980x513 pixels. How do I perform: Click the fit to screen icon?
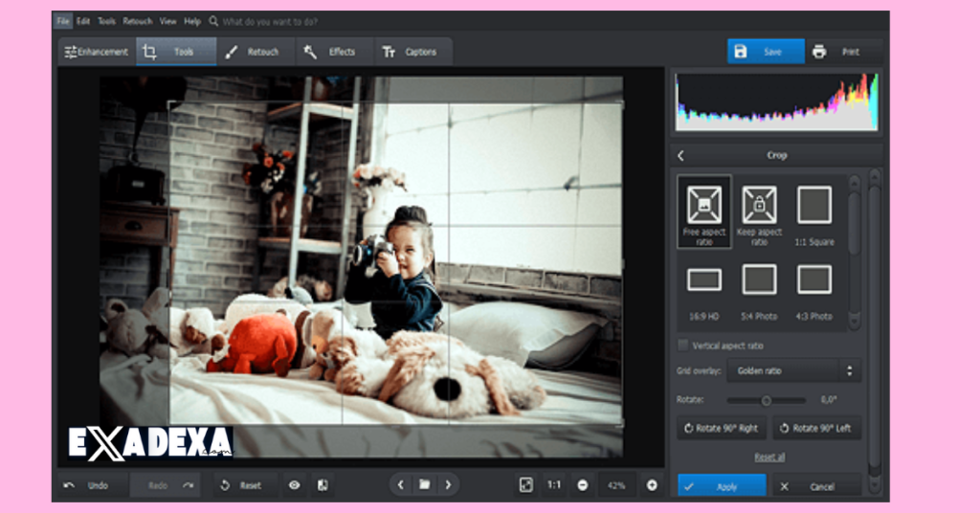tap(526, 485)
